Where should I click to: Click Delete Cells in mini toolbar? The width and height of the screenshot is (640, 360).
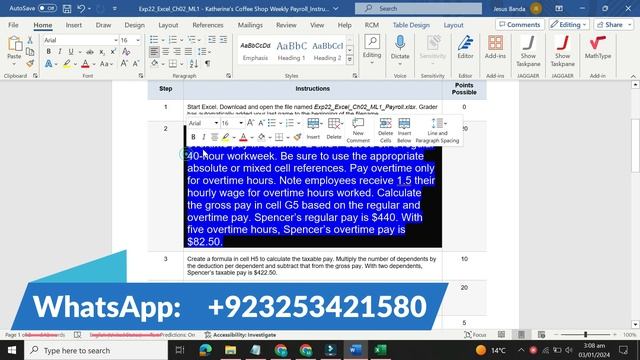click(385, 130)
